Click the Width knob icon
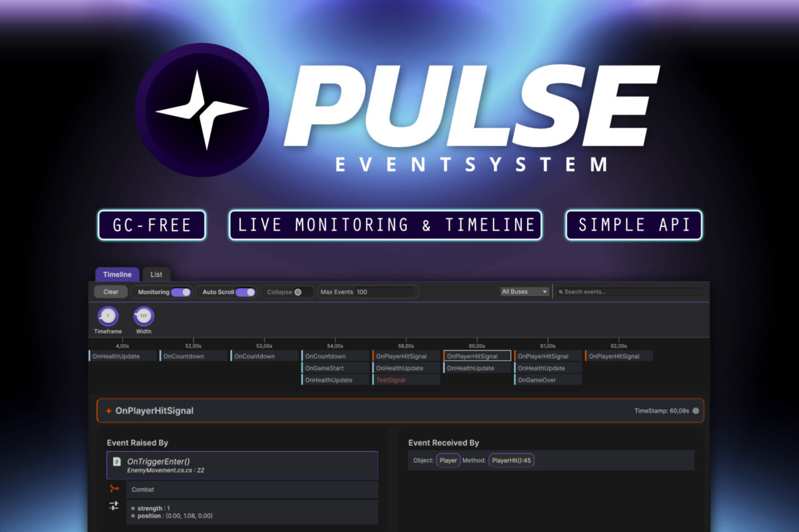The width and height of the screenshot is (799, 532). click(144, 316)
